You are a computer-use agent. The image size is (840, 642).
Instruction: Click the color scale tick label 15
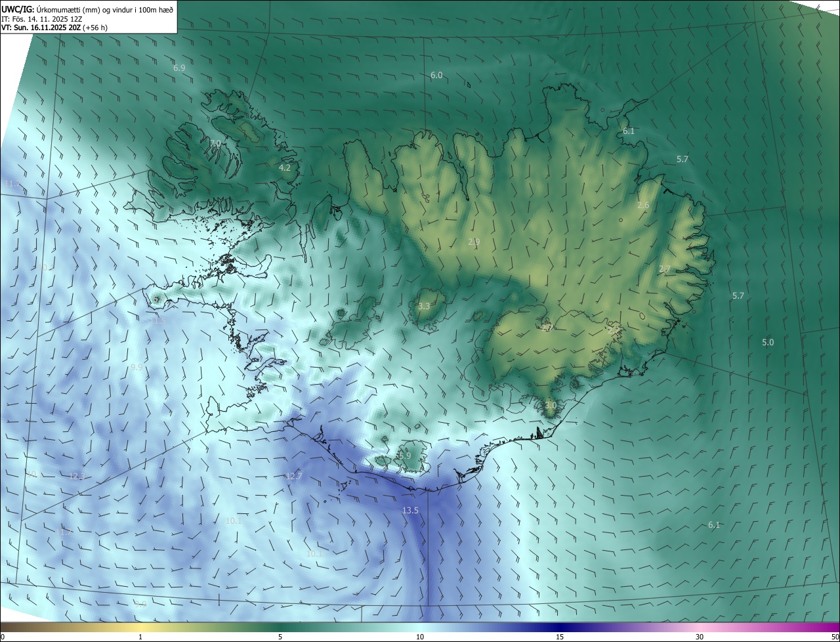point(560,637)
